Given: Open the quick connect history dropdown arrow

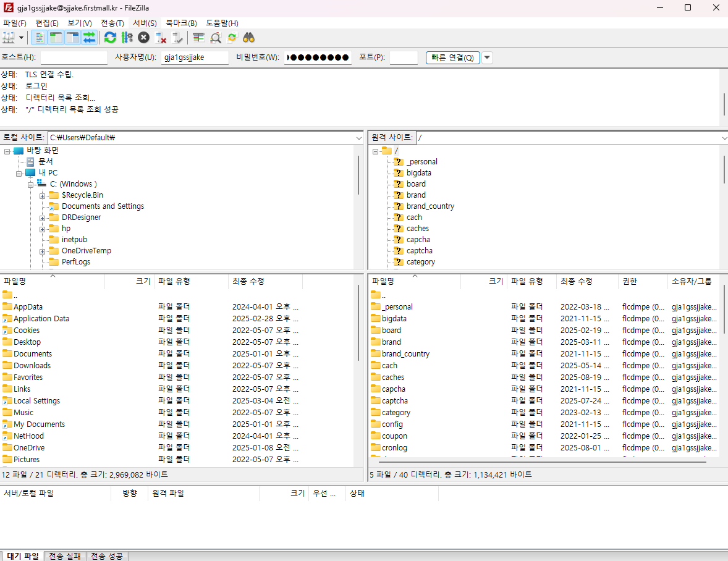Looking at the screenshot, I should click(487, 57).
